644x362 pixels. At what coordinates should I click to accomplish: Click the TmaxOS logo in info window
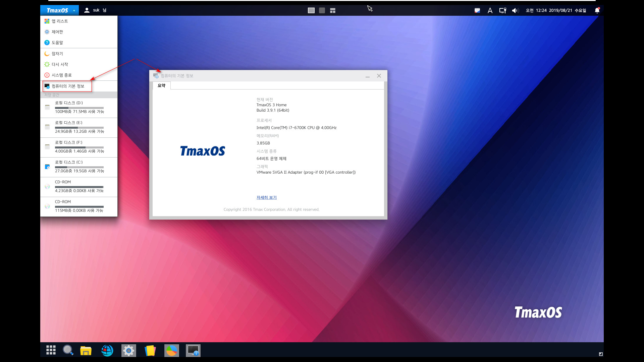click(x=203, y=151)
